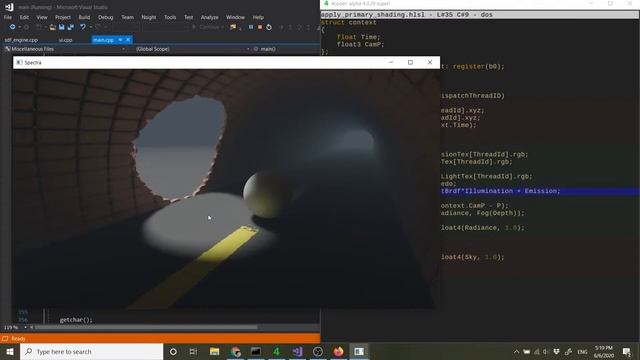The image size is (640, 360).
Task: Open the Edit menu
Action: pos(24,17)
